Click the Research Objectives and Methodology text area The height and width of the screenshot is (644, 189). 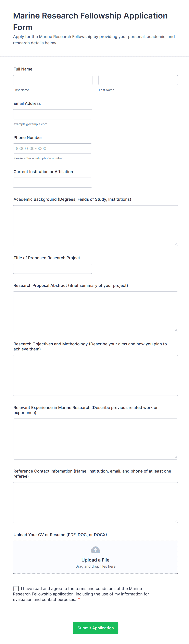tap(95, 375)
